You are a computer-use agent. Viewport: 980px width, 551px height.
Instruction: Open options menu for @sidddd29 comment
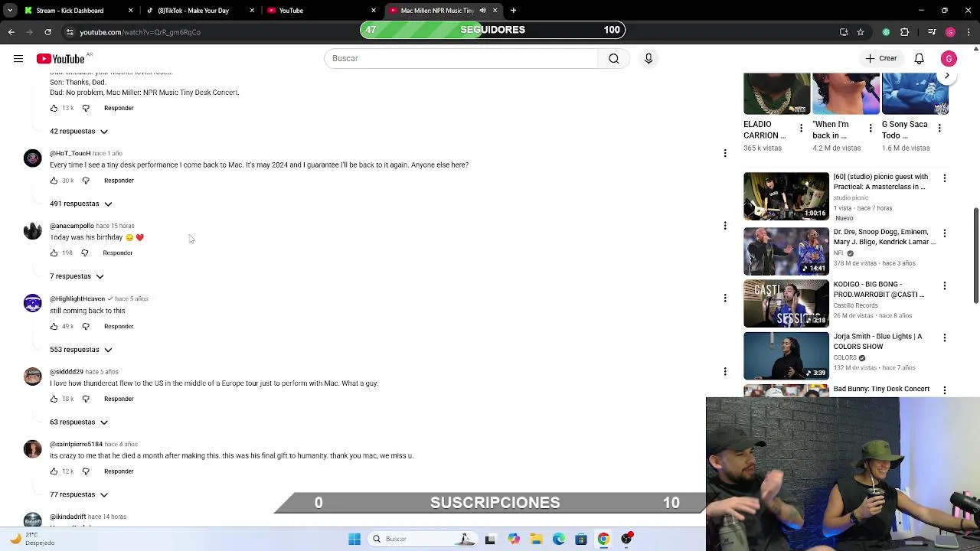click(725, 371)
